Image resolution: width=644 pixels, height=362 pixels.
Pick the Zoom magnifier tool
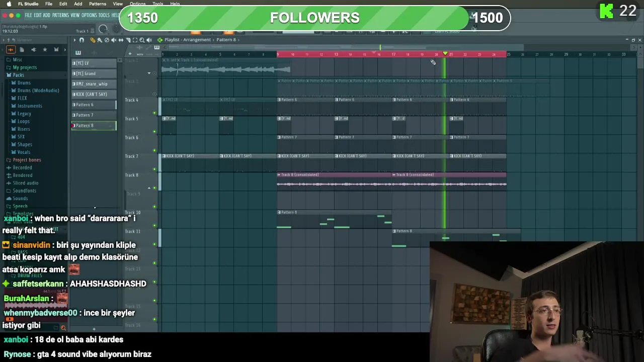142,40
